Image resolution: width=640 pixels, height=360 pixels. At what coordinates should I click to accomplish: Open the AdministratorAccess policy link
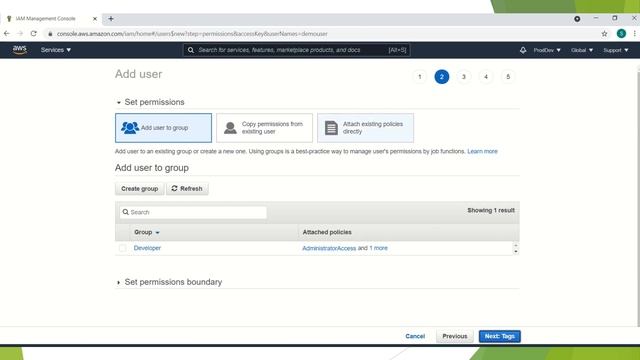pyautogui.click(x=329, y=248)
